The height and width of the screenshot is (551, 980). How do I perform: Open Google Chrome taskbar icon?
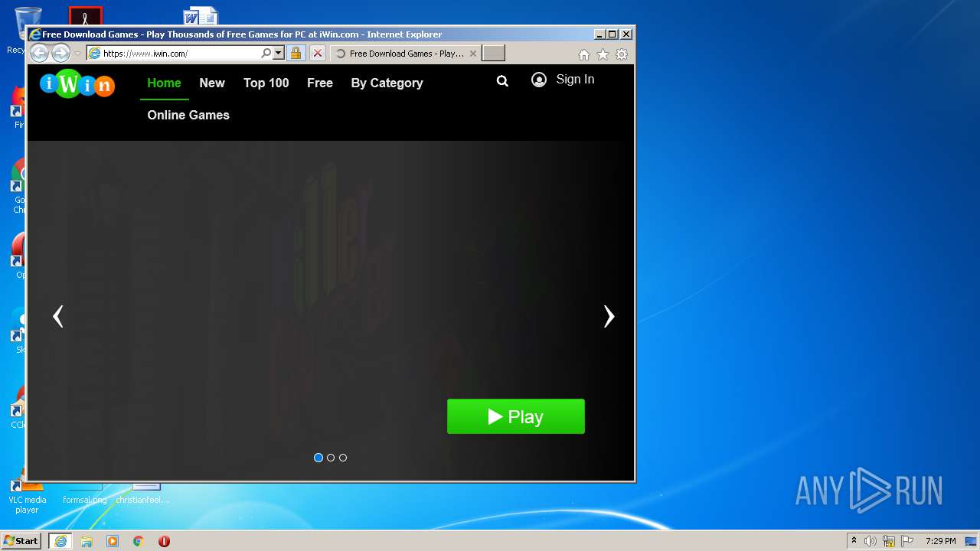coord(139,541)
